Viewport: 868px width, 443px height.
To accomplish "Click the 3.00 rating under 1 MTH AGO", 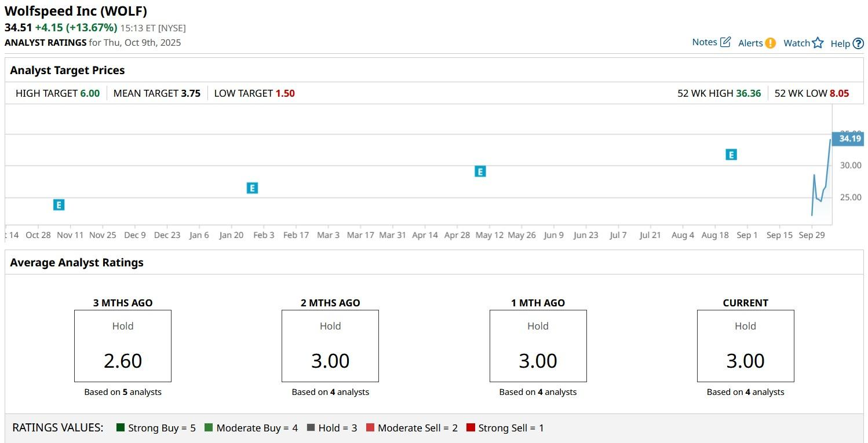I will (538, 361).
